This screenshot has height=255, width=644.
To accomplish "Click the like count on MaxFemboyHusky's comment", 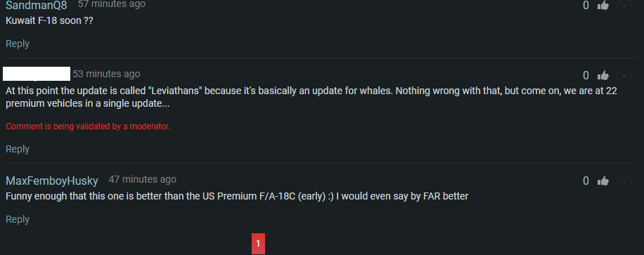I will coord(586,181).
